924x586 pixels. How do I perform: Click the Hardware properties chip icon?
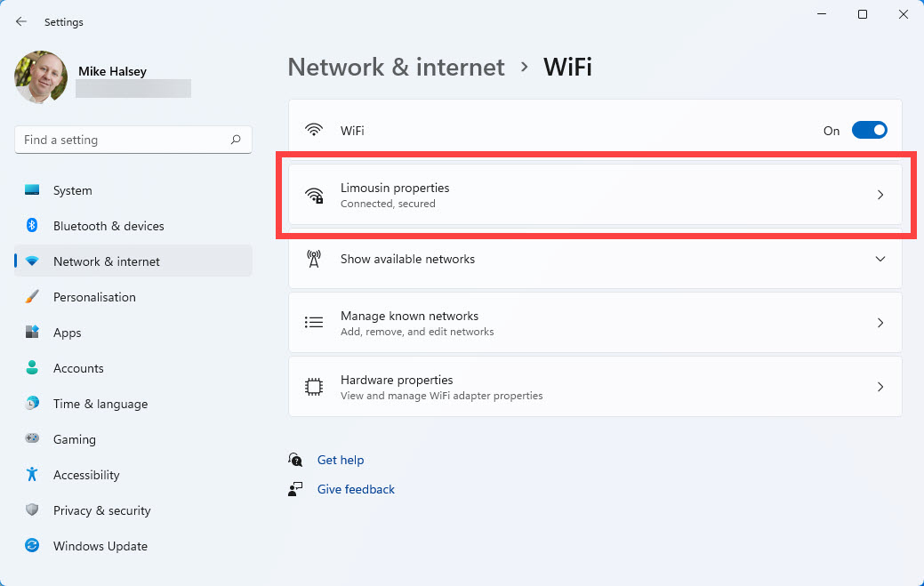[x=313, y=387]
